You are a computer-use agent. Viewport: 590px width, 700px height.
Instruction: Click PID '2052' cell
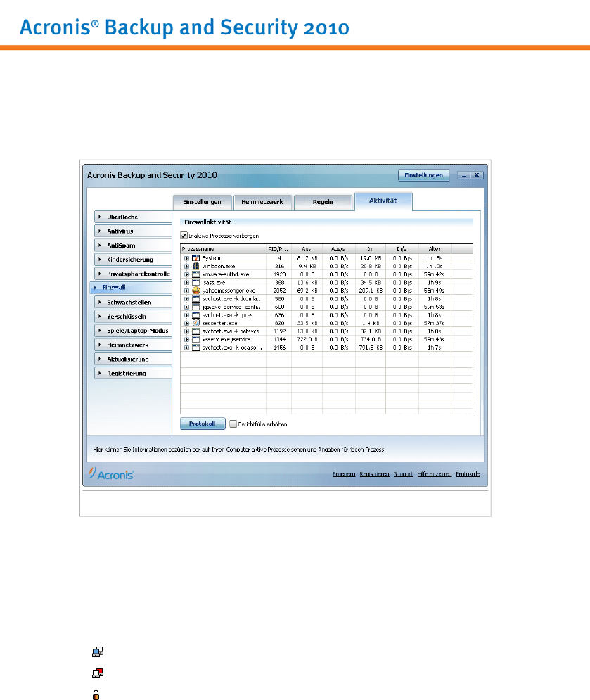(x=279, y=291)
